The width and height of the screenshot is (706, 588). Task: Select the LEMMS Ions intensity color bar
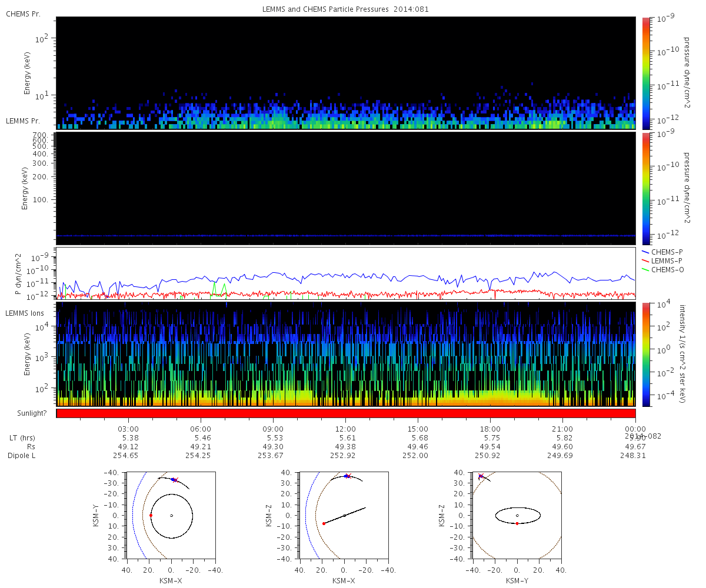pos(646,354)
